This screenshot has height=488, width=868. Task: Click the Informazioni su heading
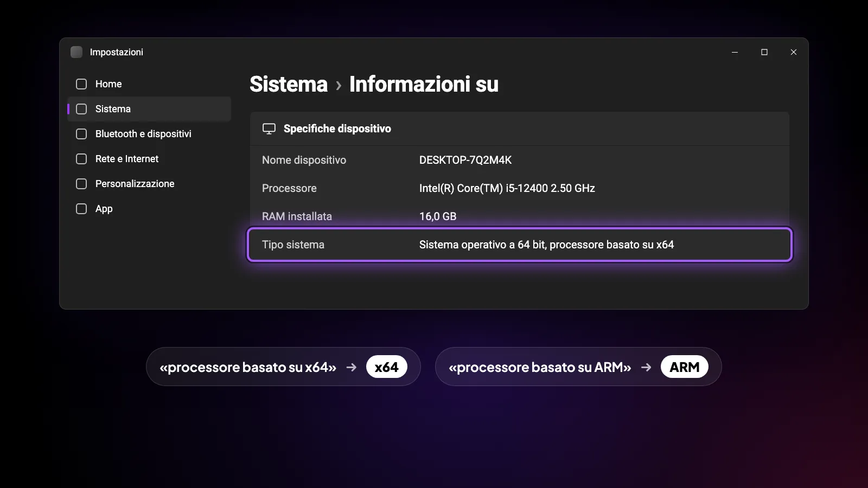pos(424,84)
